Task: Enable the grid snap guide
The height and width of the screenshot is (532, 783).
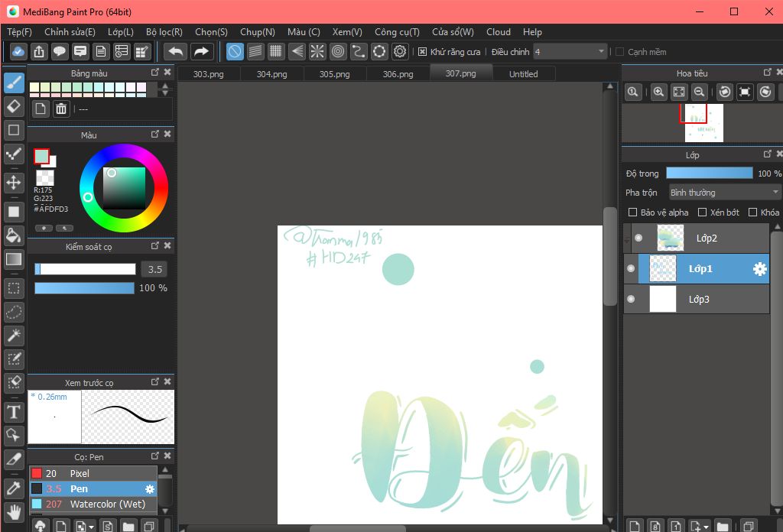Action: pyautogui.click(x=275, y=51)
